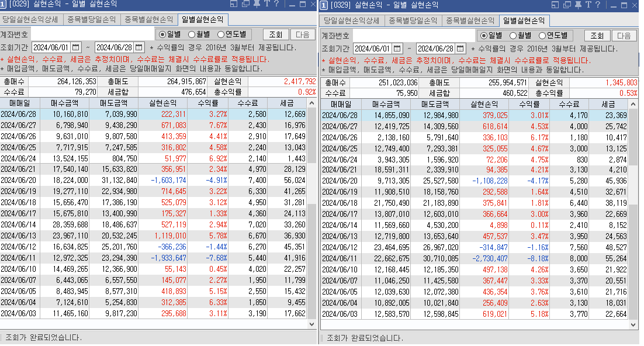Select 연도별 radio button in left window
This screenshot has height=346, width=644.
[x=221, y=34]
